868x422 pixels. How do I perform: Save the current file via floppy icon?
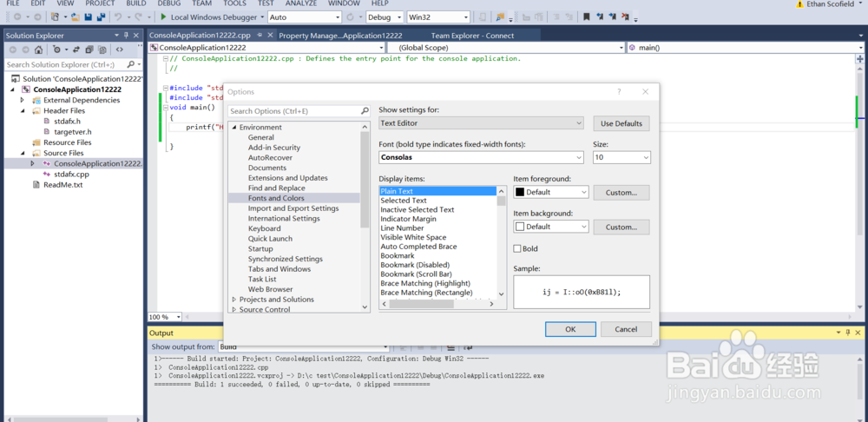coord(88,17)
